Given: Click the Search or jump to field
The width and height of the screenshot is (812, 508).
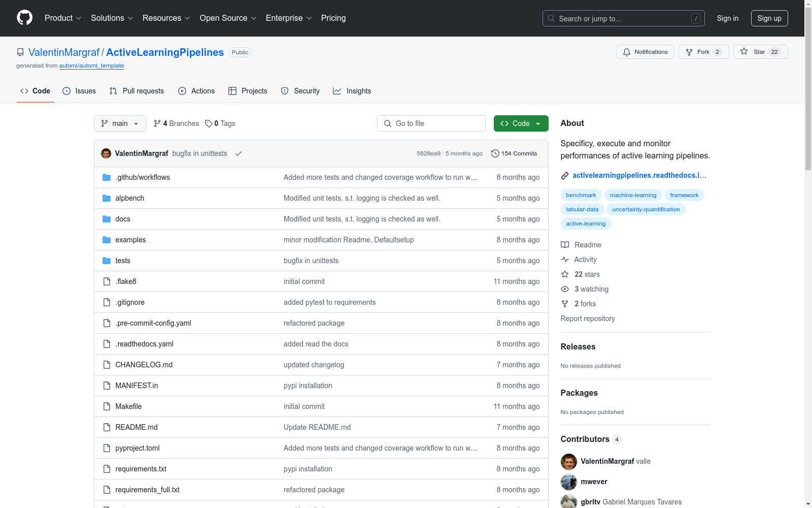Looking at the screenshot, I should [624, 18].
